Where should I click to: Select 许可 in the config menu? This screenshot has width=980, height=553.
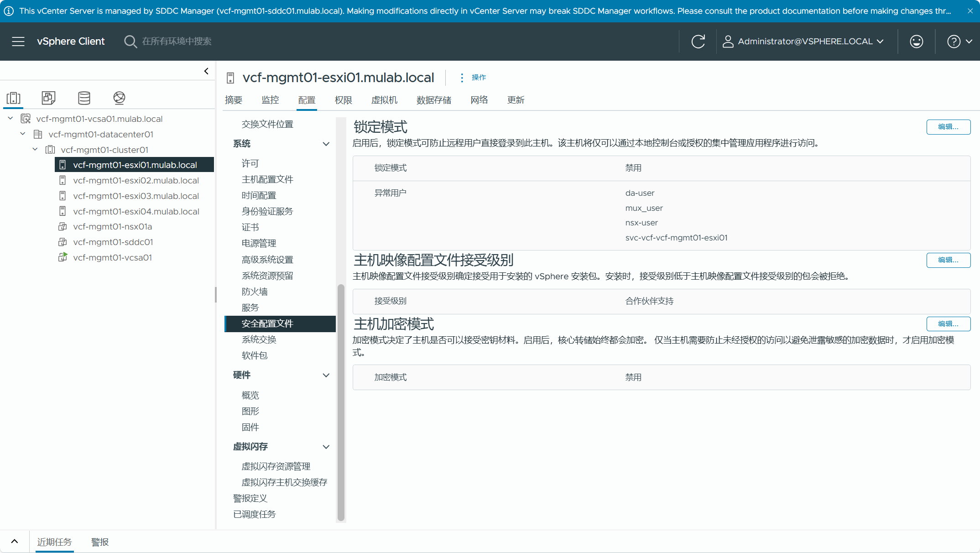250,164
